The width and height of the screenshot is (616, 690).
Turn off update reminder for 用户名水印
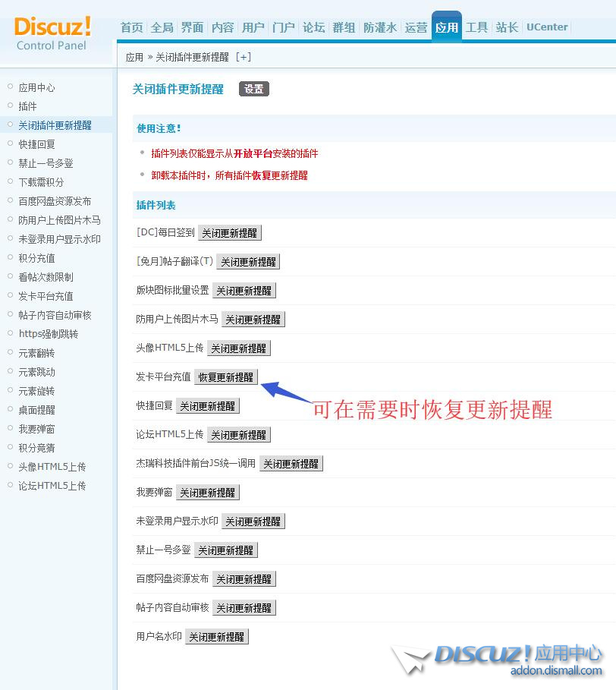coord(216,637)
